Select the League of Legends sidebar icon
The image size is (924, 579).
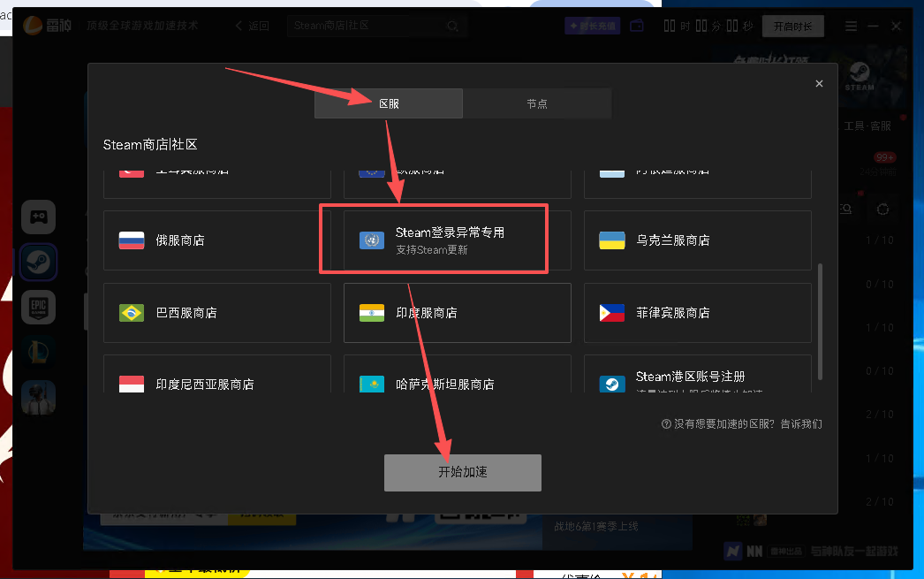pyautogui.click(x=39, y=352)
